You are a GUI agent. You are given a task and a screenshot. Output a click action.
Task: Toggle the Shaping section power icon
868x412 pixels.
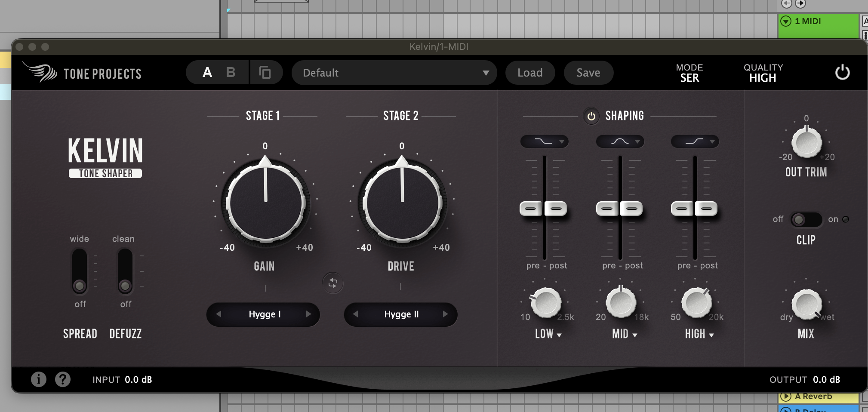point(591,116)
